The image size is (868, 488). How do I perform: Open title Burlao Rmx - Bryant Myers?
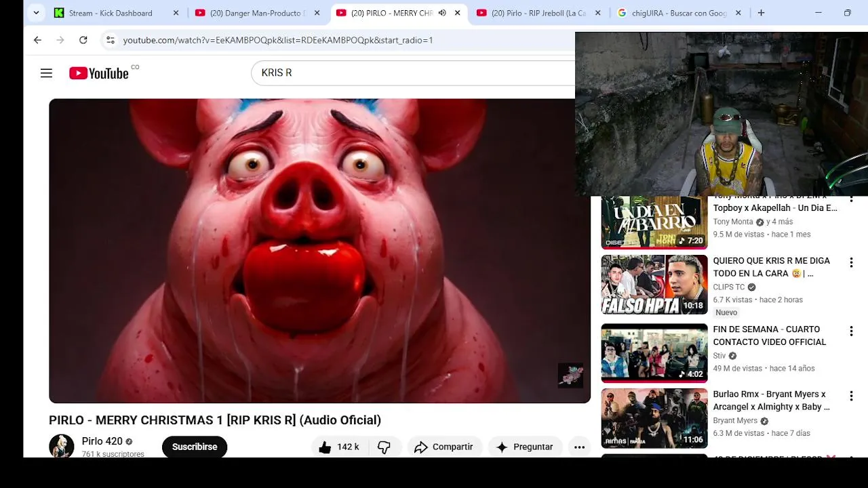click(771, 401)
